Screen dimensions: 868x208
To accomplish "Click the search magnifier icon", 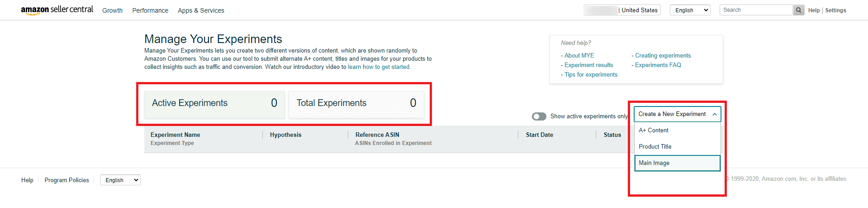I will (x=799, y=10).
